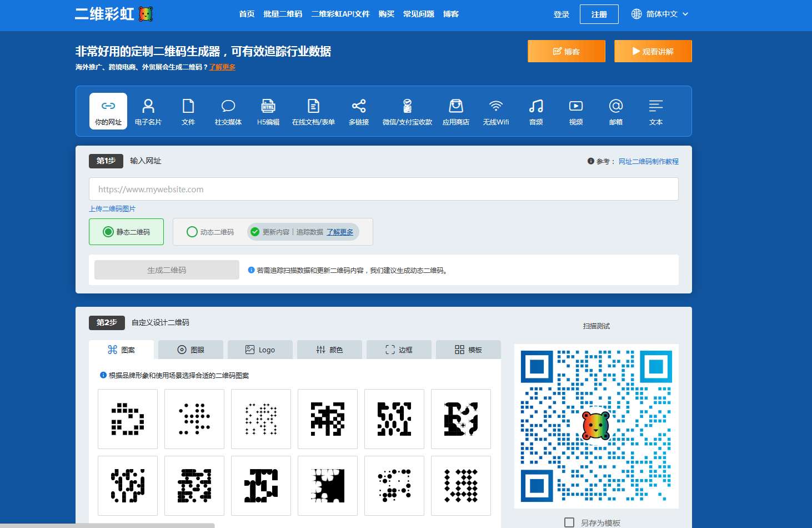812x528 pixels.
Task: Click the 了解更多 link under headline
Action: 222,67
